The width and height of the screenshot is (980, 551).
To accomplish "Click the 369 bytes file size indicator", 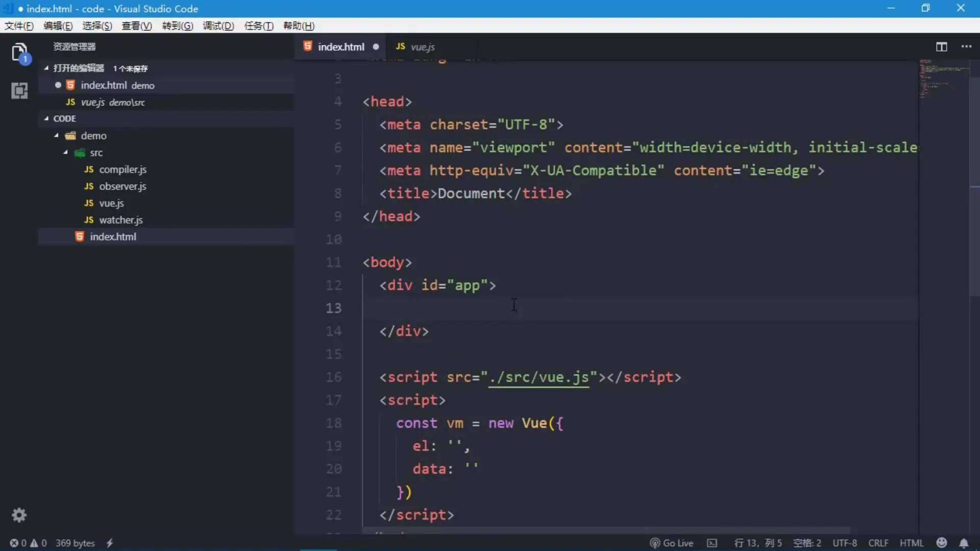I will (x=75, y=543).
